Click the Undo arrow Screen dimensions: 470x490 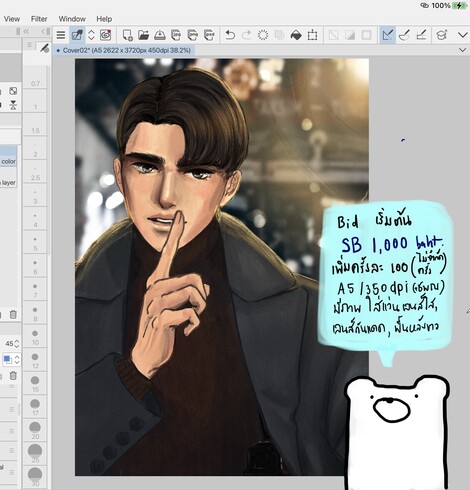230,35
